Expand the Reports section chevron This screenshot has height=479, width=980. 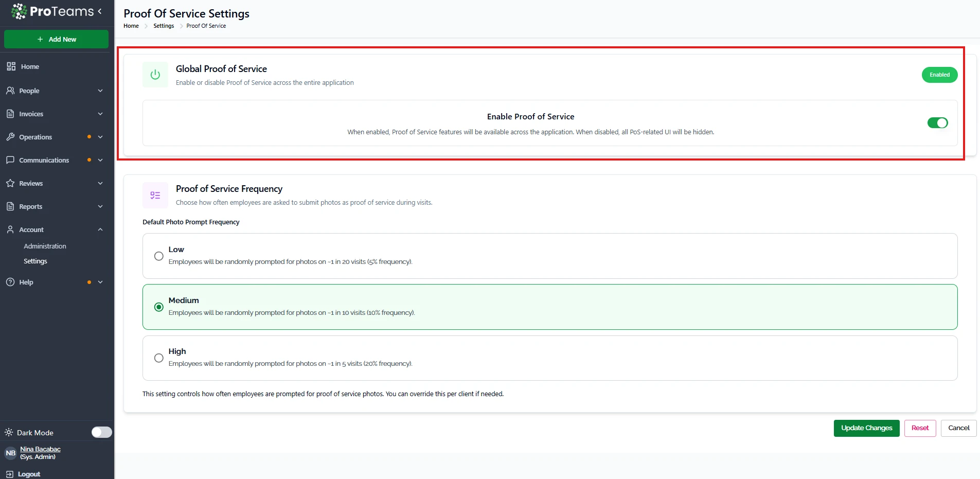click(x=100, y=206)
